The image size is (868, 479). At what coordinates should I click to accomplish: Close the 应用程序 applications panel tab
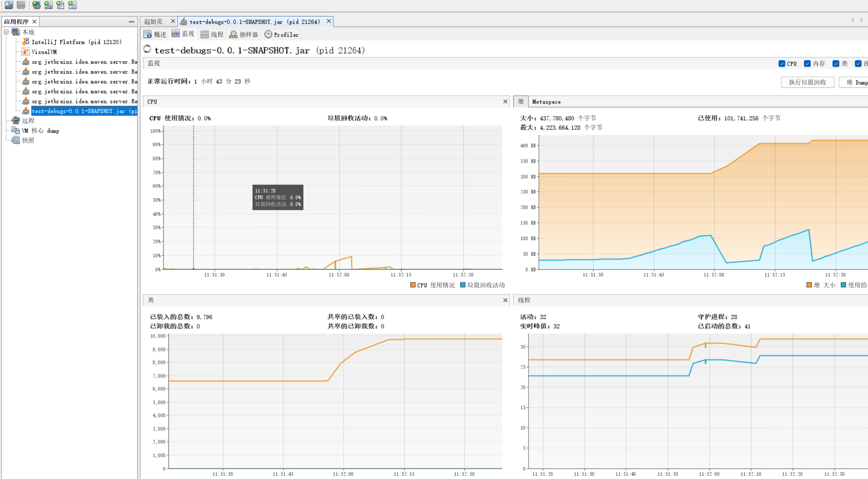pyautogui.click(x=34, y=21)
